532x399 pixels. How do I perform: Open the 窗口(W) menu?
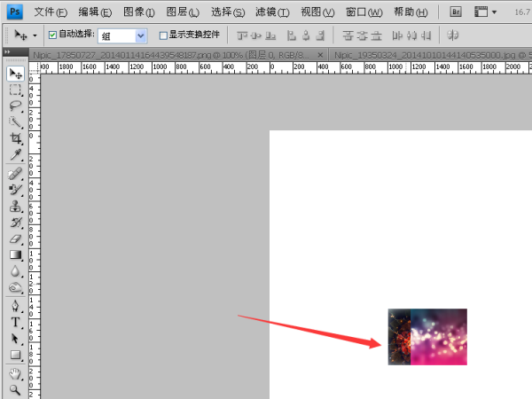coord(364,12)
